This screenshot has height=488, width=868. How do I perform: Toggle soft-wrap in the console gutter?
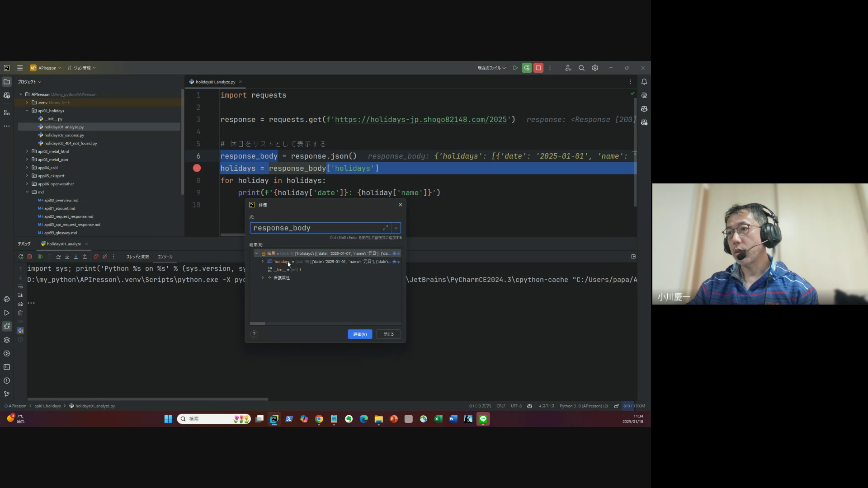[20, 286]
